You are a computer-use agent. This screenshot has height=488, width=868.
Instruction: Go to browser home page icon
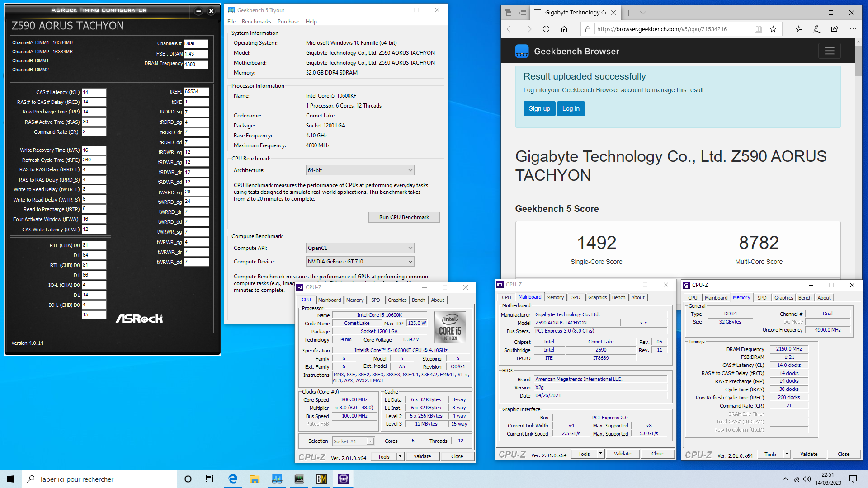(x=564, y=29)
